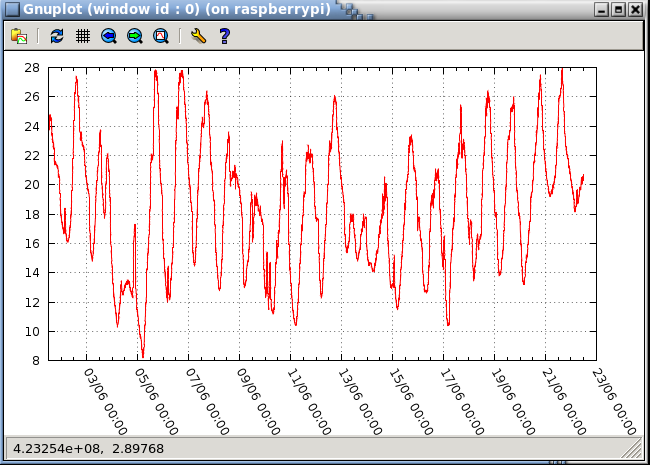The height and width of the screenshot is (465, 650).
Task: Minimize the Gnuplot window
Action: pyautogui.click(x=601, y=9)
